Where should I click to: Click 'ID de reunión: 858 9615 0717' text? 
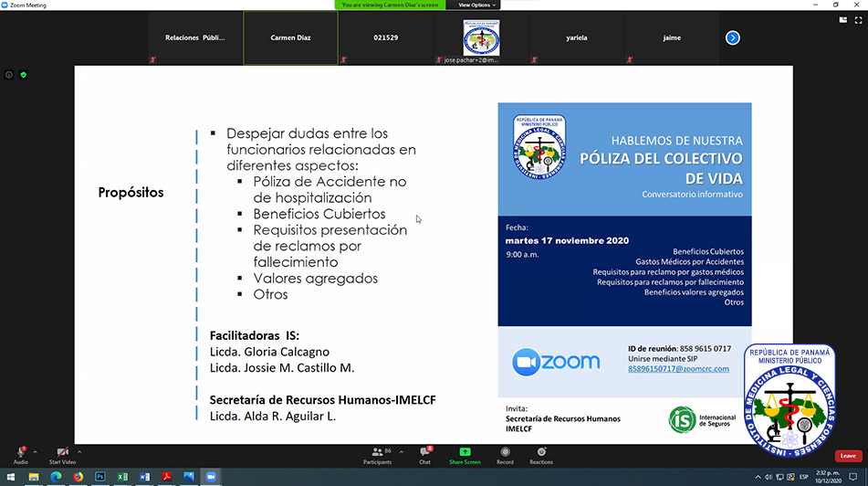coord(679,349)
